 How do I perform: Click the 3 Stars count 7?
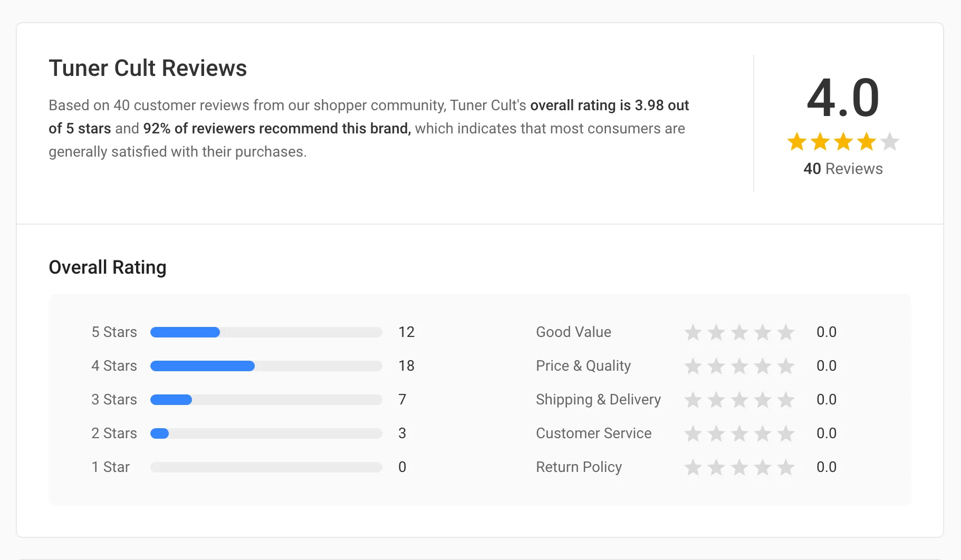[402, 400]
